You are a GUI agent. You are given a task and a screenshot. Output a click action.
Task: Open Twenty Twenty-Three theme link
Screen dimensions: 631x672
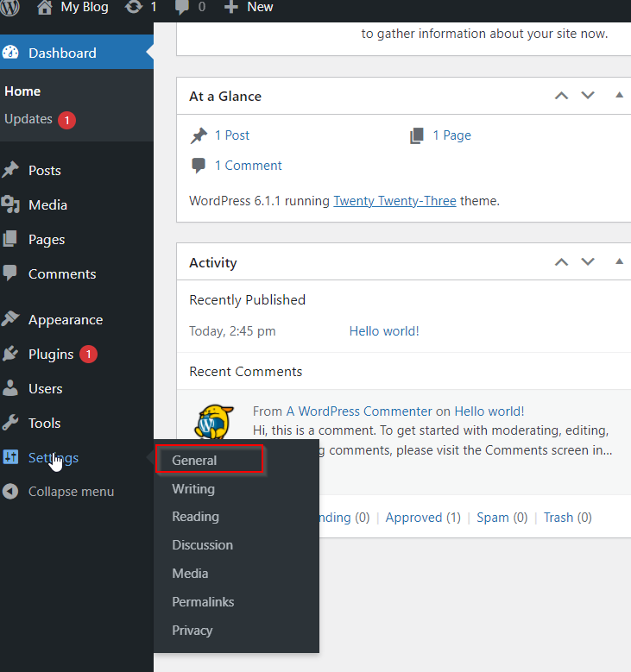(x=394, y=201)
